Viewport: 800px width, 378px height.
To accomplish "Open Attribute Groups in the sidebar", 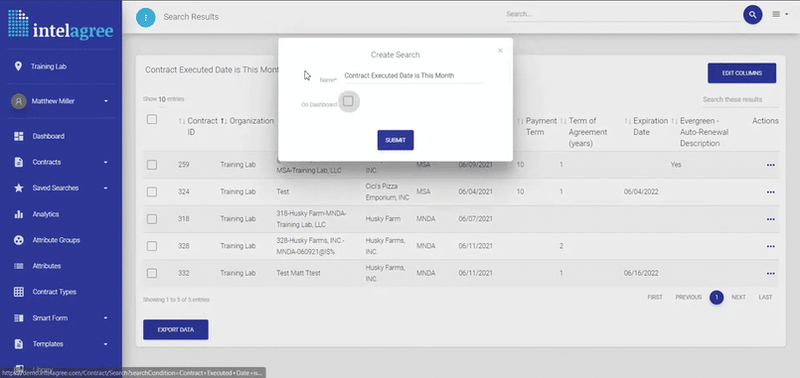I will click(56, 240).
